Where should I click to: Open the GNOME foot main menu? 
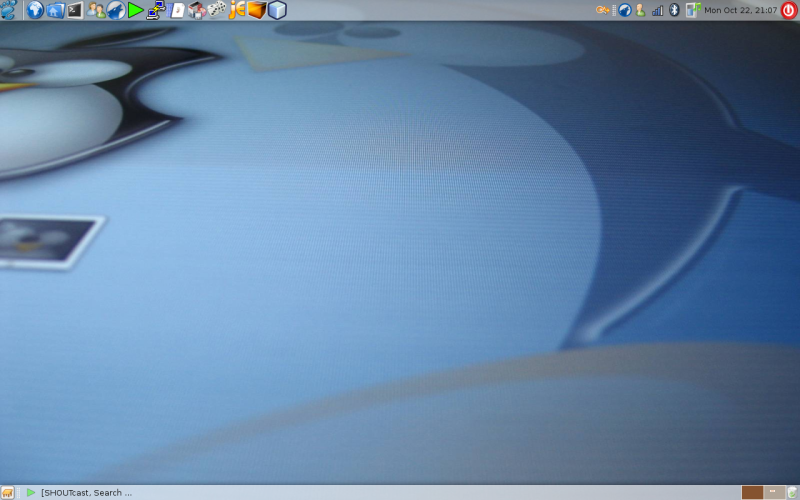(9, 10)
